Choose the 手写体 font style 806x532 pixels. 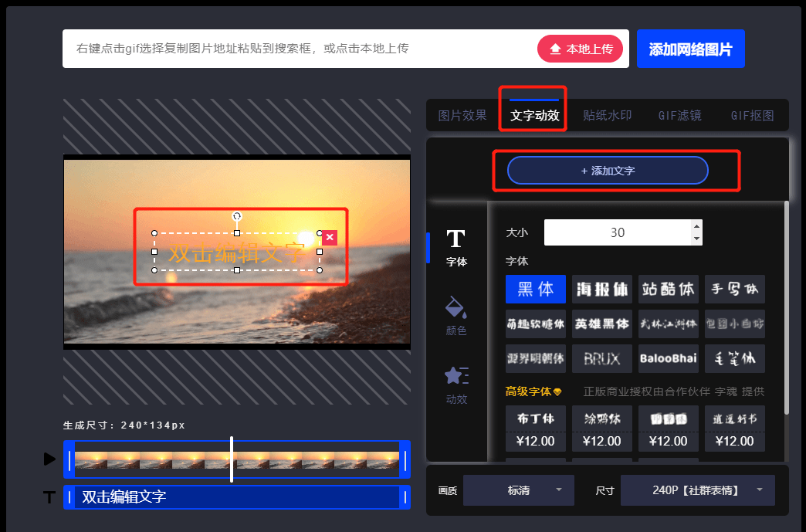pyautogui.click(x=734, y=290)
